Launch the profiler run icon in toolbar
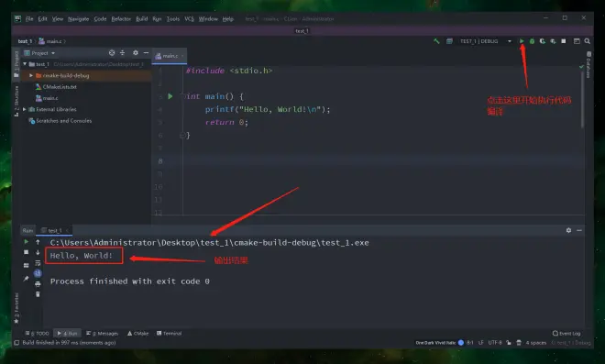 553,41
